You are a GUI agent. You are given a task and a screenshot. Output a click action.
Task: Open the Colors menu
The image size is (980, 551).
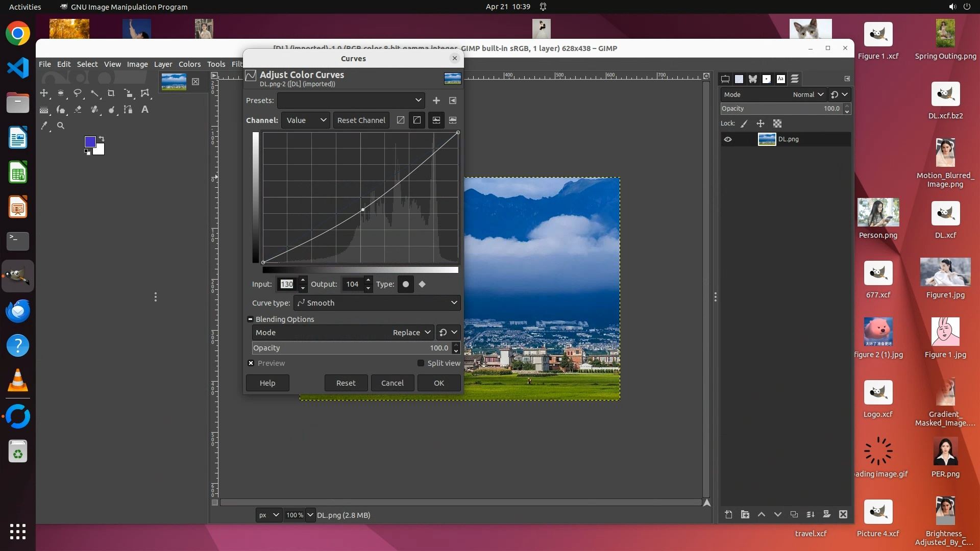[x=189, y=64]
